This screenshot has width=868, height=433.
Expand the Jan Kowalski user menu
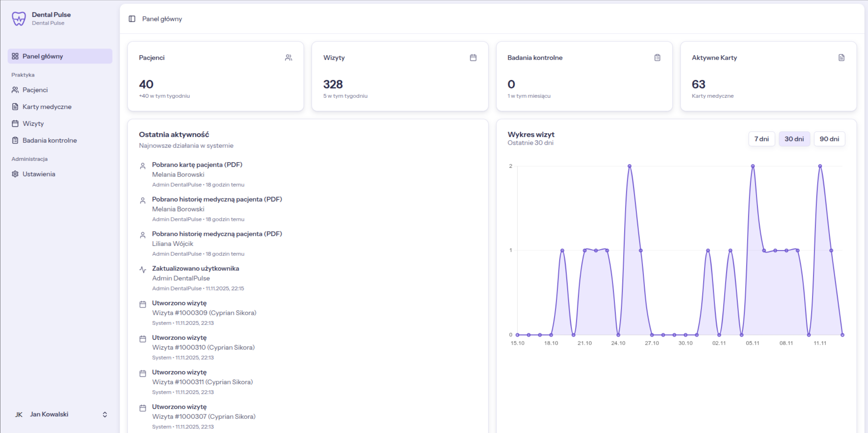click(x=105, y=415)
